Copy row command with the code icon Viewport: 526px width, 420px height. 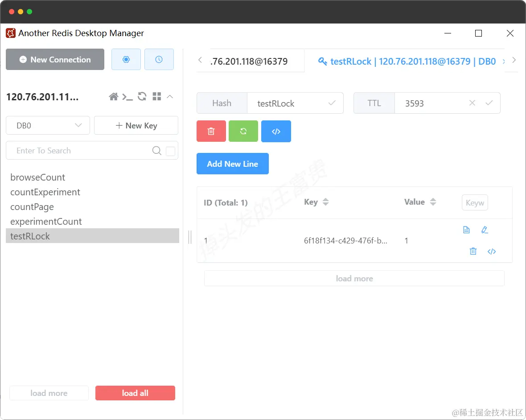coord(491,251)
